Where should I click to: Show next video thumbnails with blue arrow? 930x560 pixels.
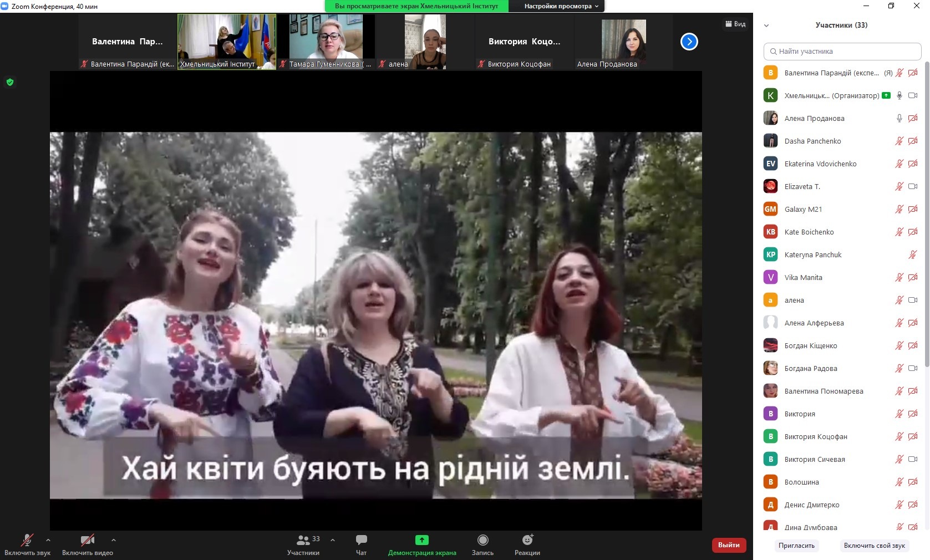pyautogui.click(x=689, y=42)
